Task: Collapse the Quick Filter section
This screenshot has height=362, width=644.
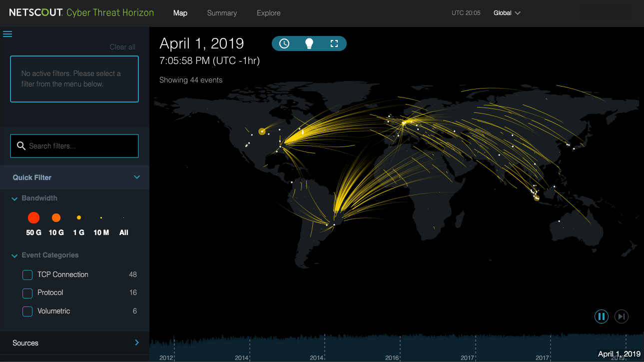Action: pos(137,177)
